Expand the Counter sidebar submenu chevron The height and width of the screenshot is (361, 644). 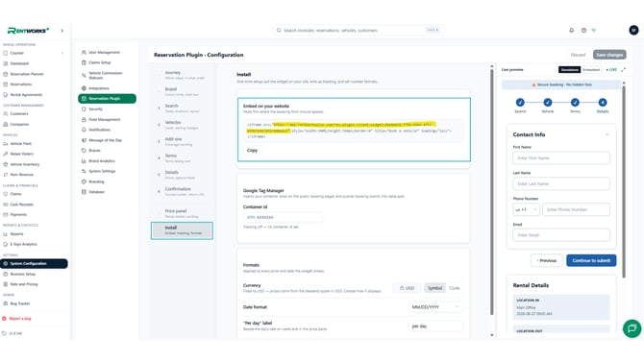pyautogui.click(x=62, y=53)
